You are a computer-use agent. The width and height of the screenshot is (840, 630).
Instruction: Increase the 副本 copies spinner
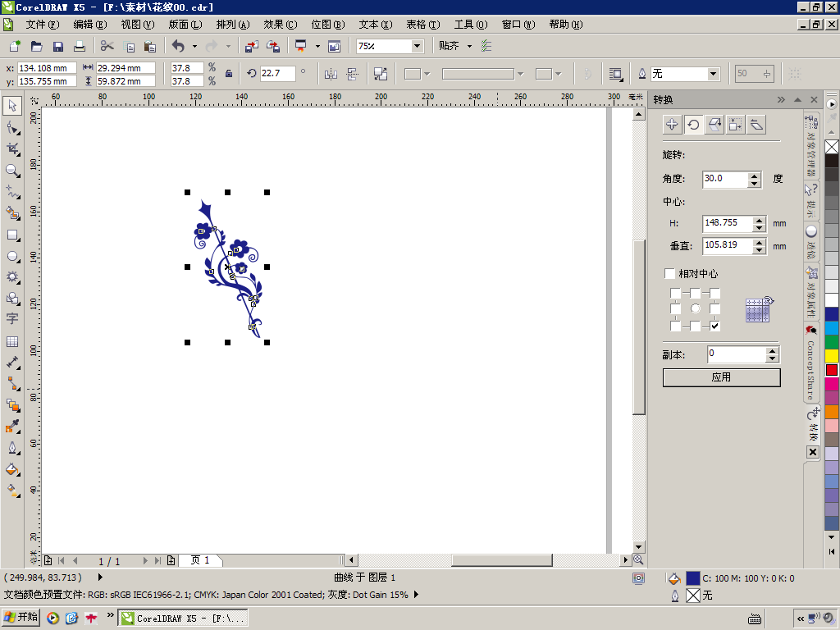tap(772, 351)
